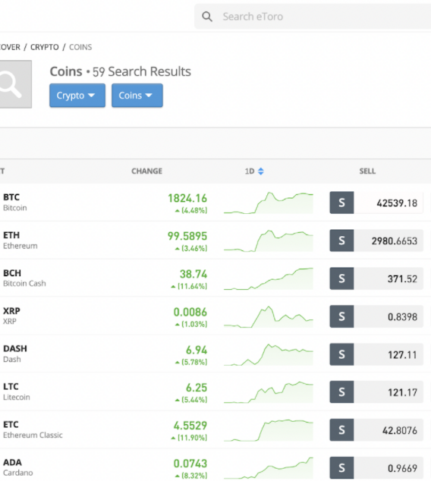Click the S sell icon for DASH

click(x=342, y=354)
